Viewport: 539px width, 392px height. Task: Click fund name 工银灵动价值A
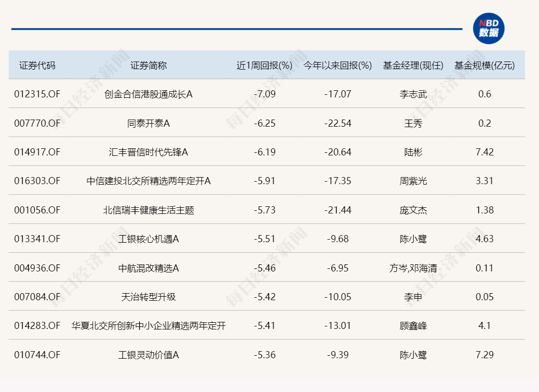[x=148, y=355]
